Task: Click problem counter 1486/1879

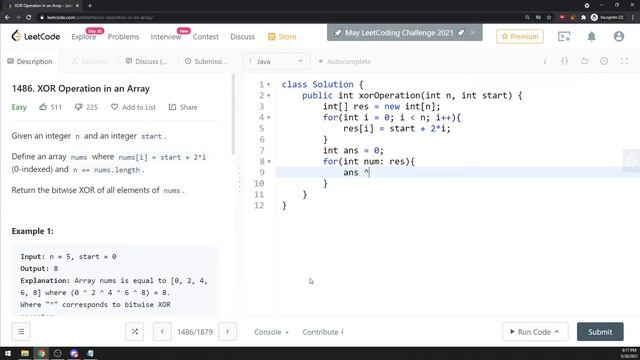Action: tap(195, 332)
